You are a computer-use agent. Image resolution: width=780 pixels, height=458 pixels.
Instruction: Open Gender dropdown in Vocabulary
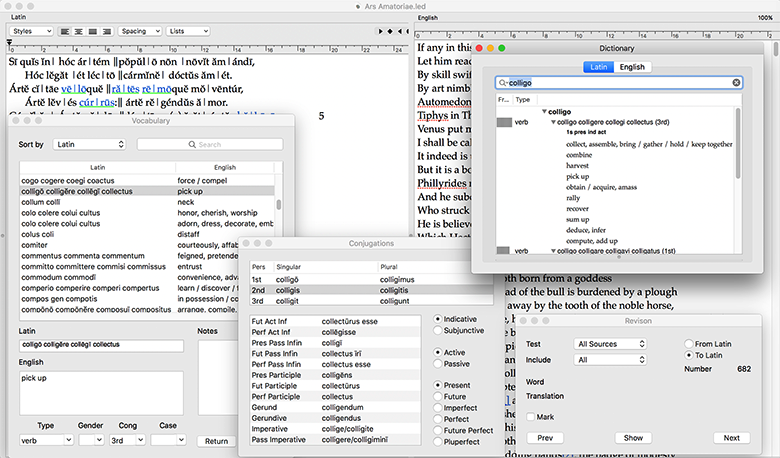[91, 440]
